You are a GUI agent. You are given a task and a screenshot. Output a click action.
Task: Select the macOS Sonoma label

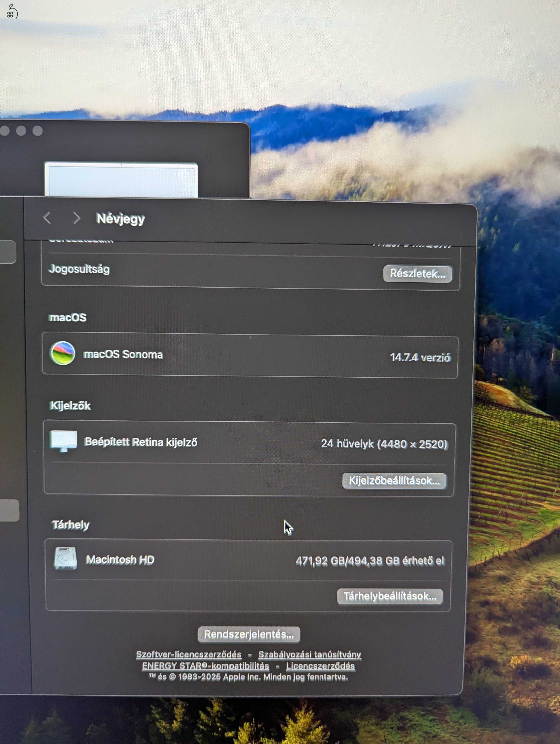click(123, 354)
